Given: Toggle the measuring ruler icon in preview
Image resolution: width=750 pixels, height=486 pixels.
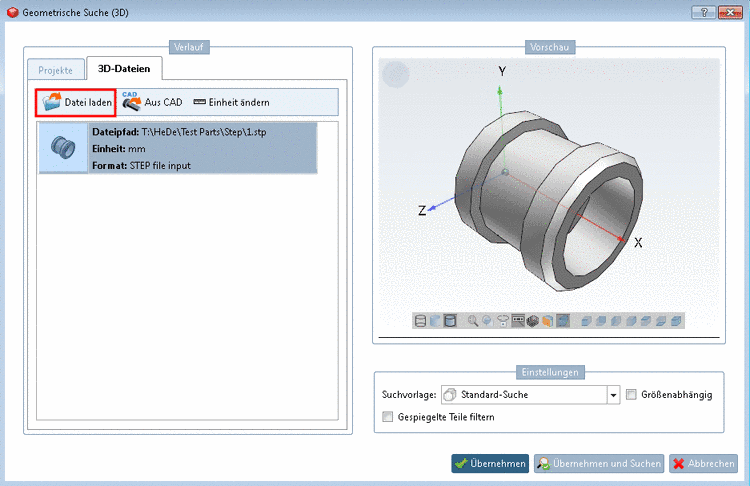Looking at the screenshot, I should (x=518, y=320).
